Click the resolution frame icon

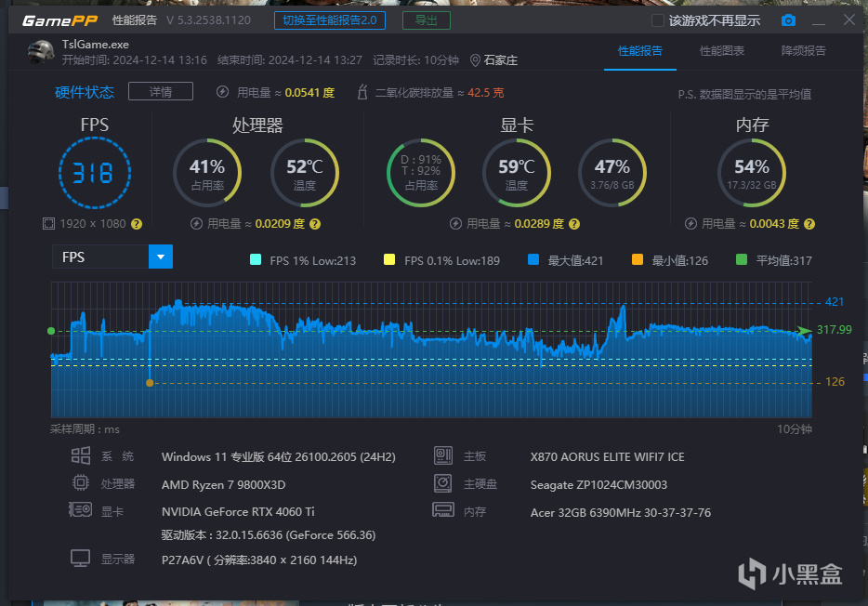pyautogui.click(x=48, y=224)
